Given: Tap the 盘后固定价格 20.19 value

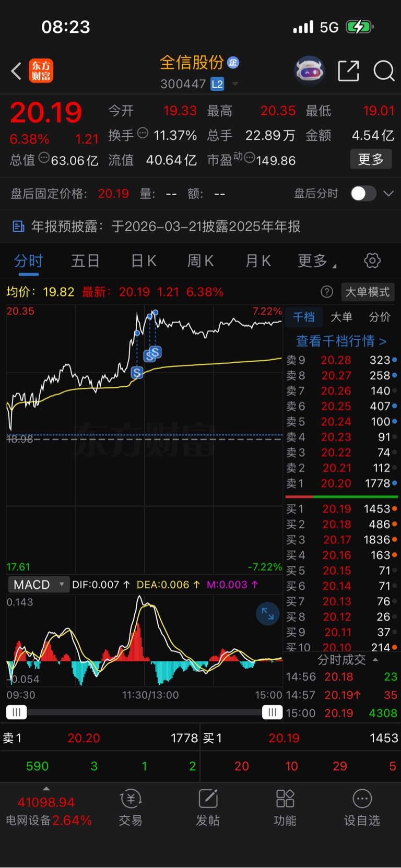Looking at the screenshot, I should click(113, 194).
